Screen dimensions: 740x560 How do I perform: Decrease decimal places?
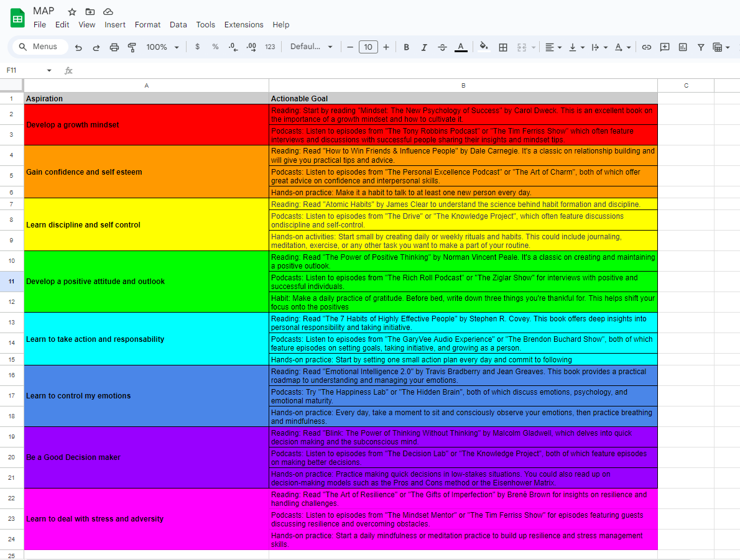(233, 47)
